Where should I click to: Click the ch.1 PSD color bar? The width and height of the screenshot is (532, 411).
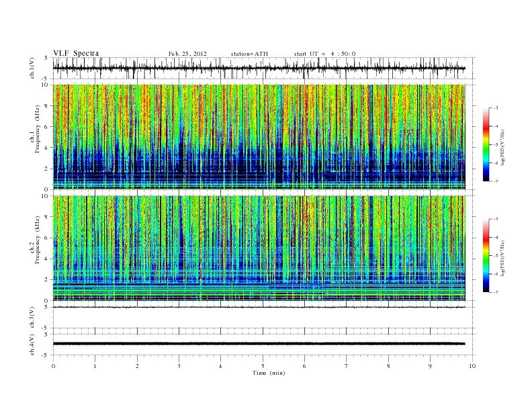click(486, 144)
